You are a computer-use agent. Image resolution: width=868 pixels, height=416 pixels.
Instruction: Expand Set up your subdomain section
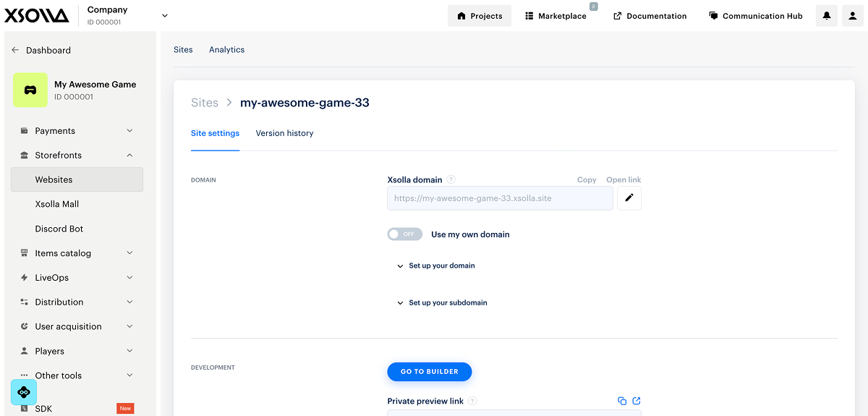coord(442,303)
